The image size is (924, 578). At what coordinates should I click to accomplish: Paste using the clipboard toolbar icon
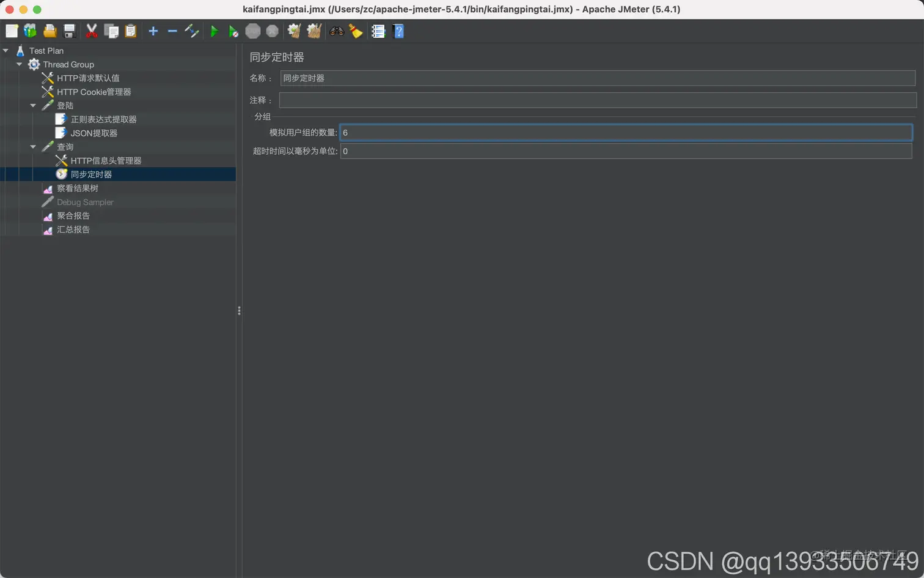(x=131, y=31)
